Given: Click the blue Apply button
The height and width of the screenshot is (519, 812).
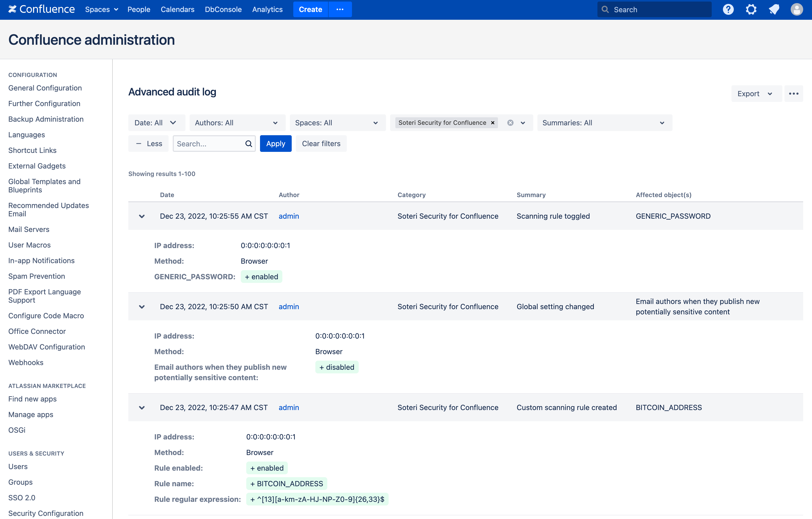Looking at the screenshot, I should (x=275, y=144).
